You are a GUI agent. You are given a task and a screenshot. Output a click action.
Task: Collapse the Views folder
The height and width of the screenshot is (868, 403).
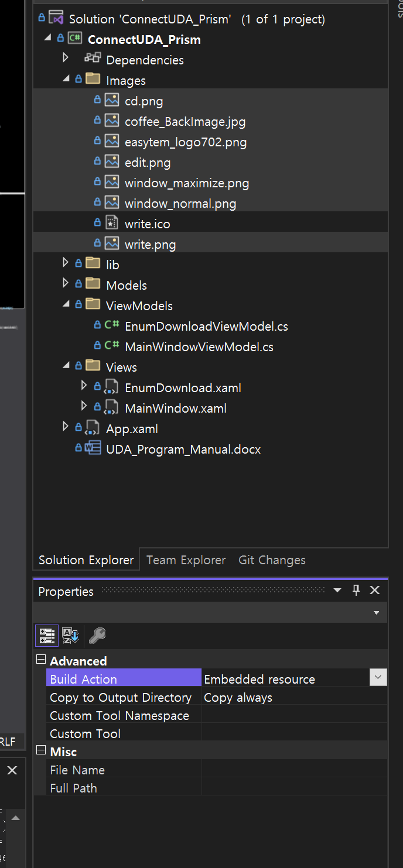(x=66, y=366)
